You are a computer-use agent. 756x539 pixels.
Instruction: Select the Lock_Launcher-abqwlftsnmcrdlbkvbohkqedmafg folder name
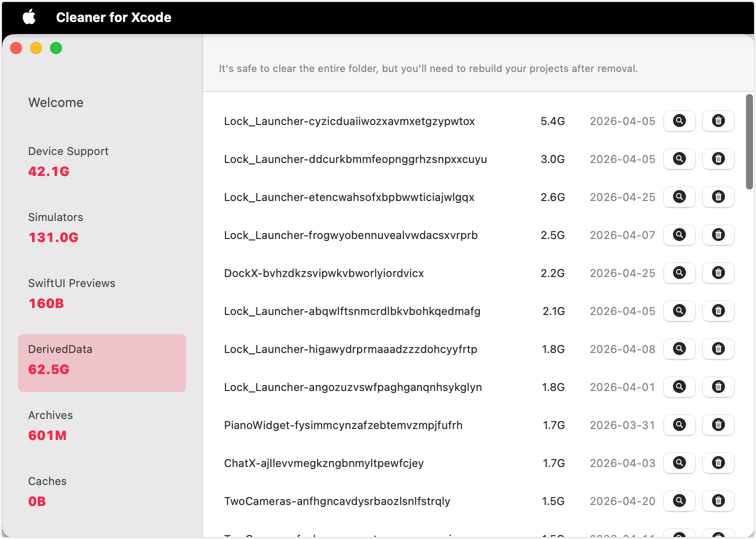point(352,311)
